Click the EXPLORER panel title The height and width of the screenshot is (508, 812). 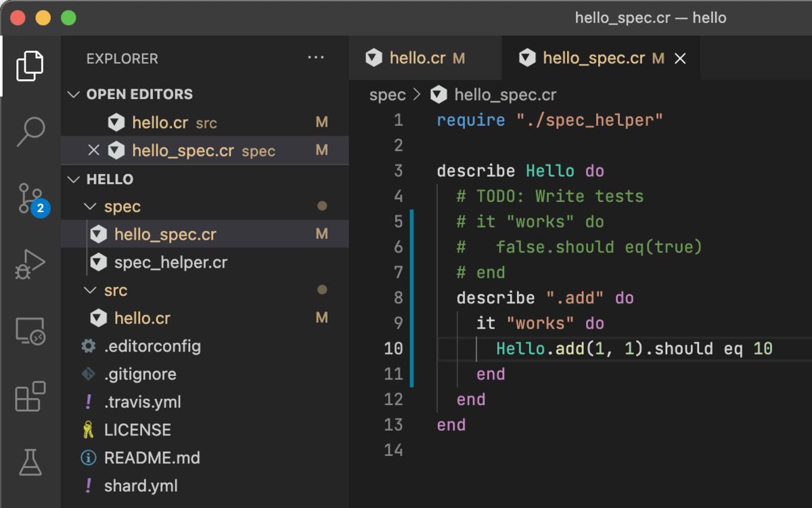[122, 59]
